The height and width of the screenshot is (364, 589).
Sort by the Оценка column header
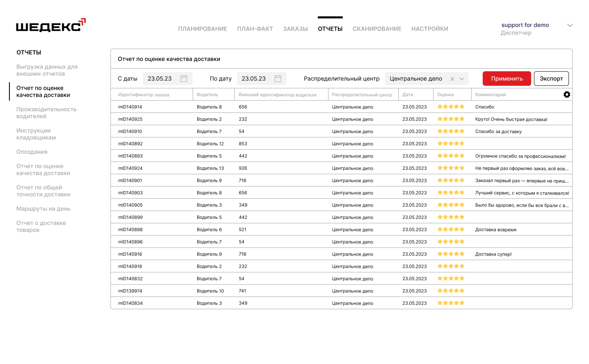(x=445, y=94)
